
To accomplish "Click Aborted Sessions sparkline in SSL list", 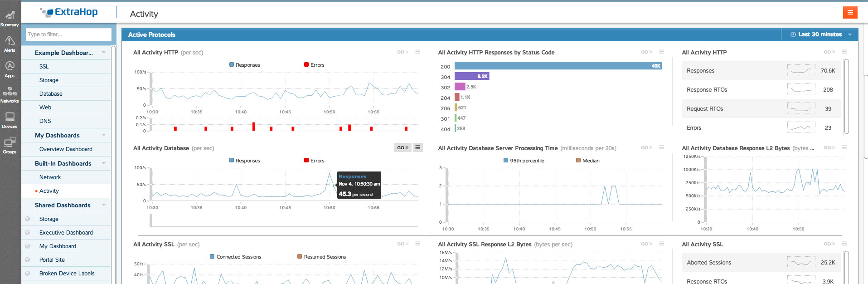I will tap(801, 262).
